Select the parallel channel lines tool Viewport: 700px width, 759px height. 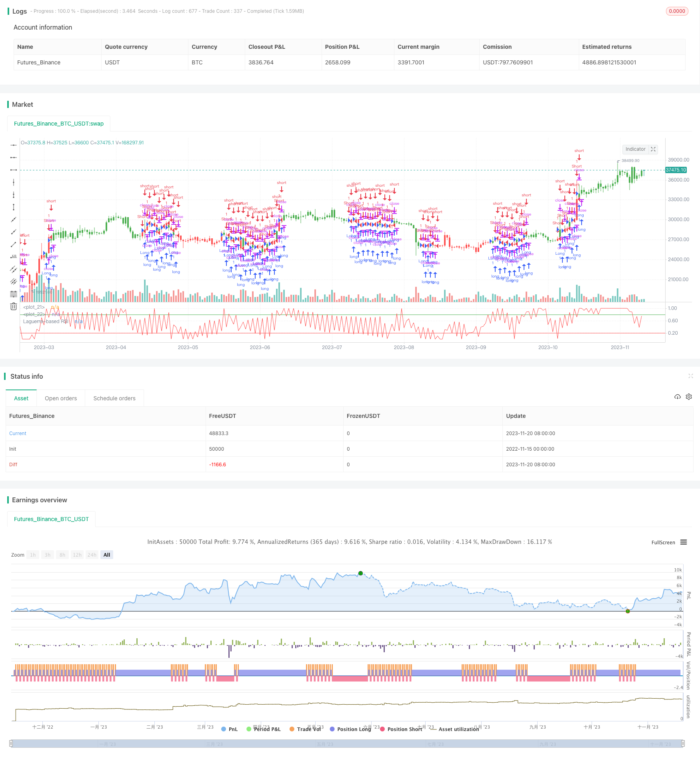click(x=13, y=269)
